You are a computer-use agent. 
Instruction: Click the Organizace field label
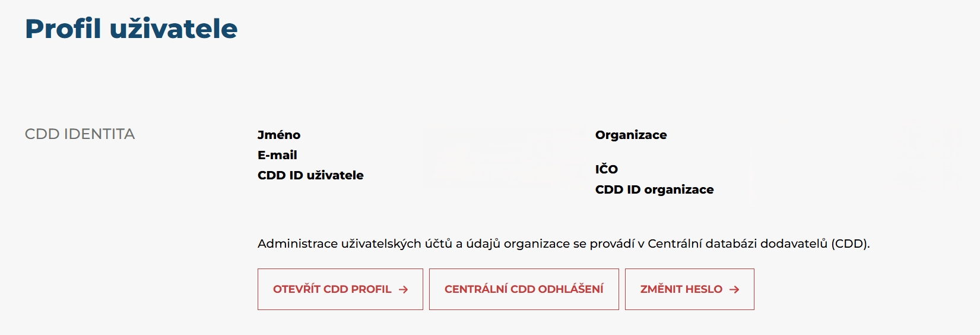coord(631,135)
